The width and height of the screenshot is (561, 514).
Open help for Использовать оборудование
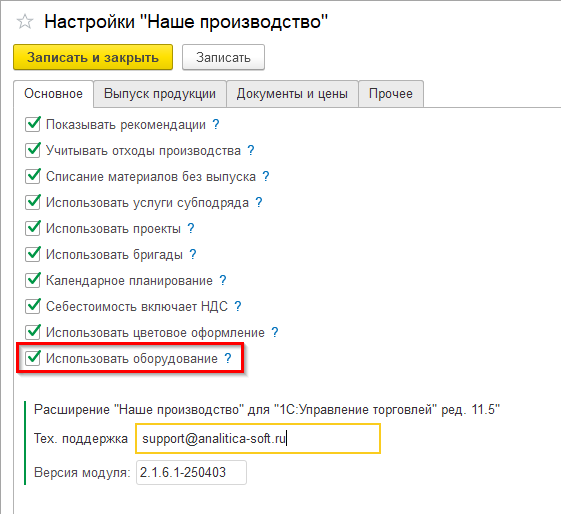(228, 358)
